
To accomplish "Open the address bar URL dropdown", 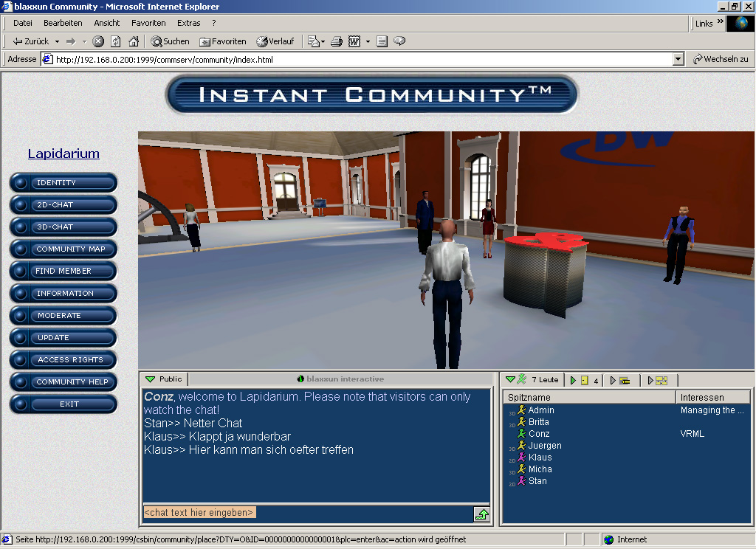I will [678, 59].
